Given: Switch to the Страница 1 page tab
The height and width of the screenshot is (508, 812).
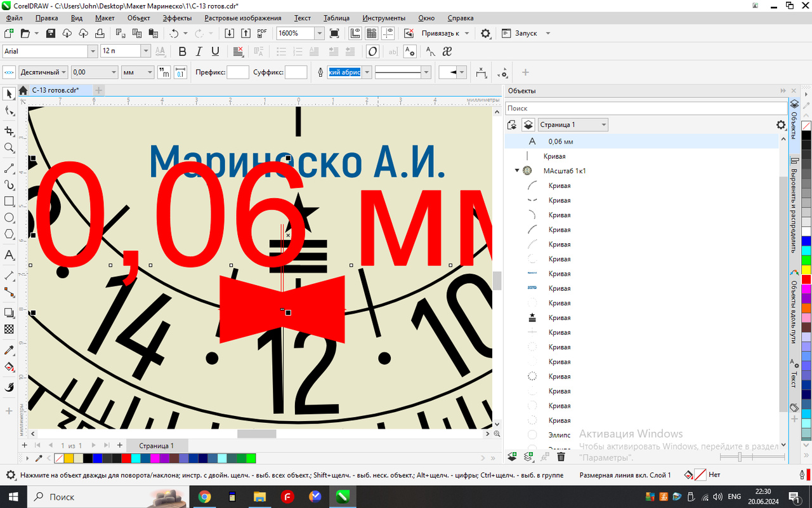Looking at the screenshot, I should 156,446.
